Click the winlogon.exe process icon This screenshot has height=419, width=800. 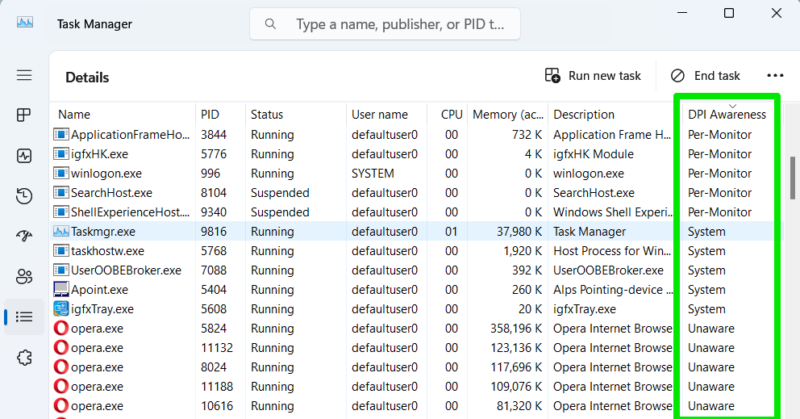(61, 174)
